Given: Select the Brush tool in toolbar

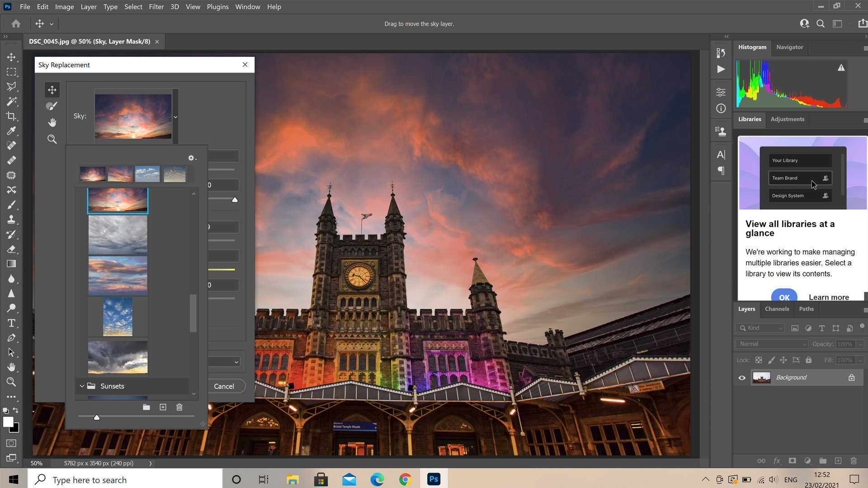Looking at the screenshot, I should coord(11,204).
